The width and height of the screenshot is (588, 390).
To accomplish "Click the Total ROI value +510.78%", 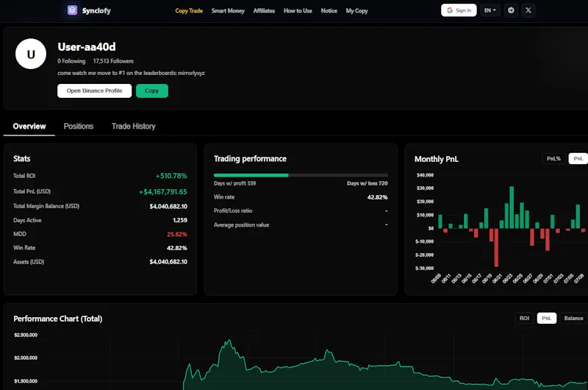I will [171, 176].
